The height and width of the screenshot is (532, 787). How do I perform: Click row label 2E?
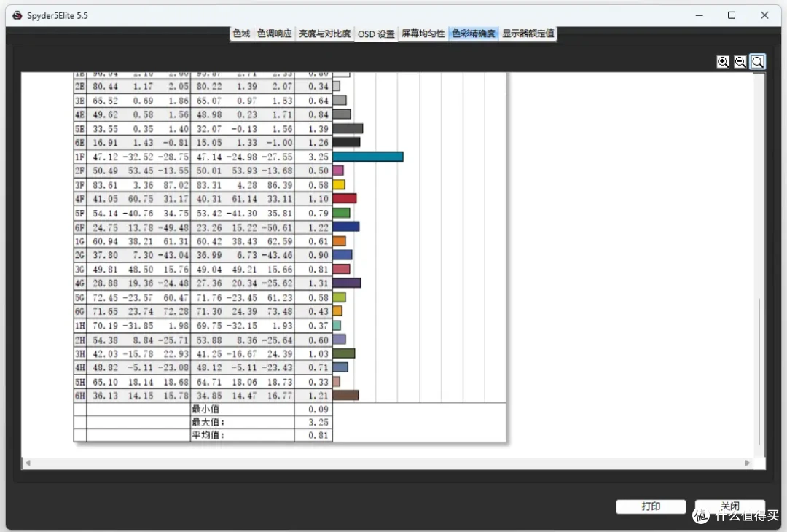(80, 86)
